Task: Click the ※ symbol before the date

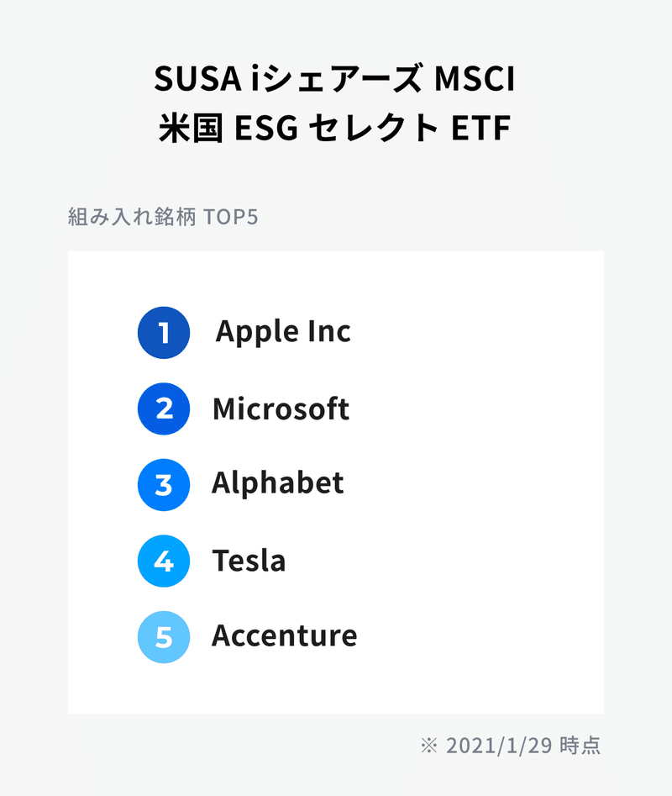Action: (429, 746)
